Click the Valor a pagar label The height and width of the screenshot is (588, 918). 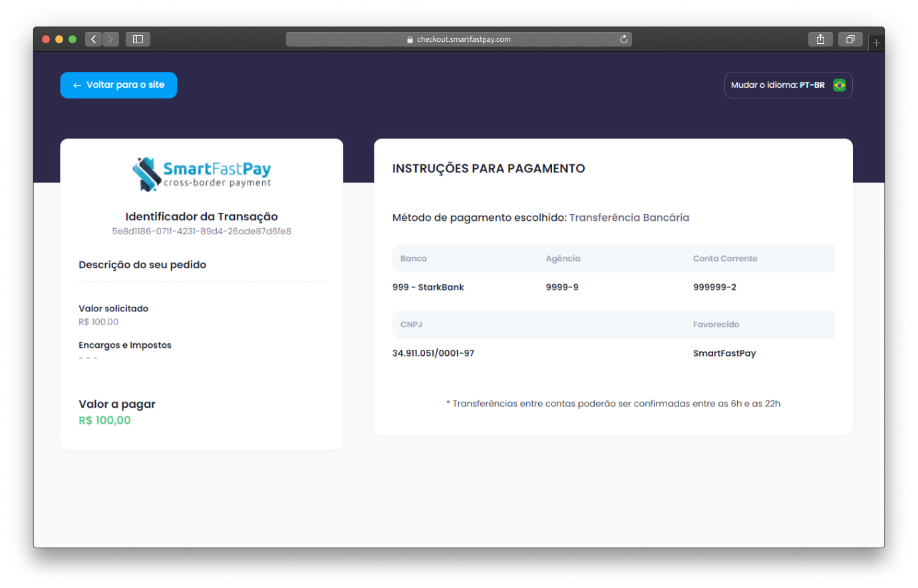coord(117,404)
